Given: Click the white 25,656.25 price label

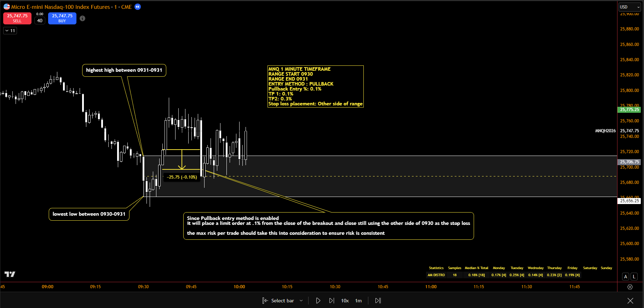Looking at the screenshot, I should pos(629,201).
